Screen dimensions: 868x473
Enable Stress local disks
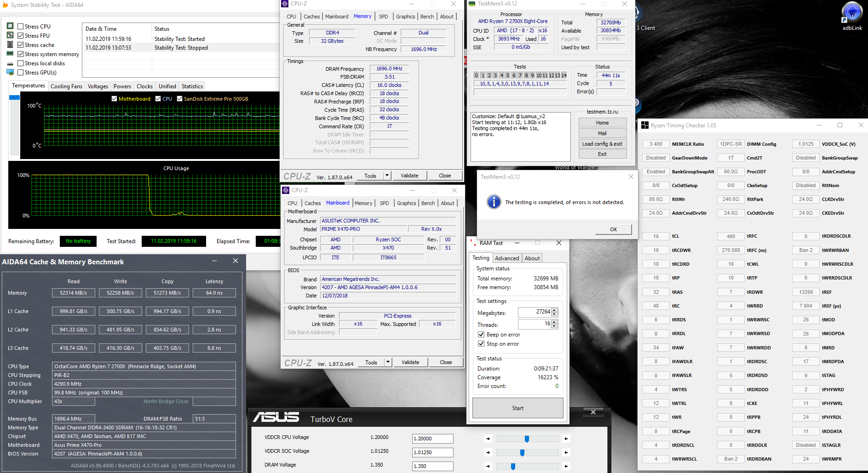[x=21, y=63]
